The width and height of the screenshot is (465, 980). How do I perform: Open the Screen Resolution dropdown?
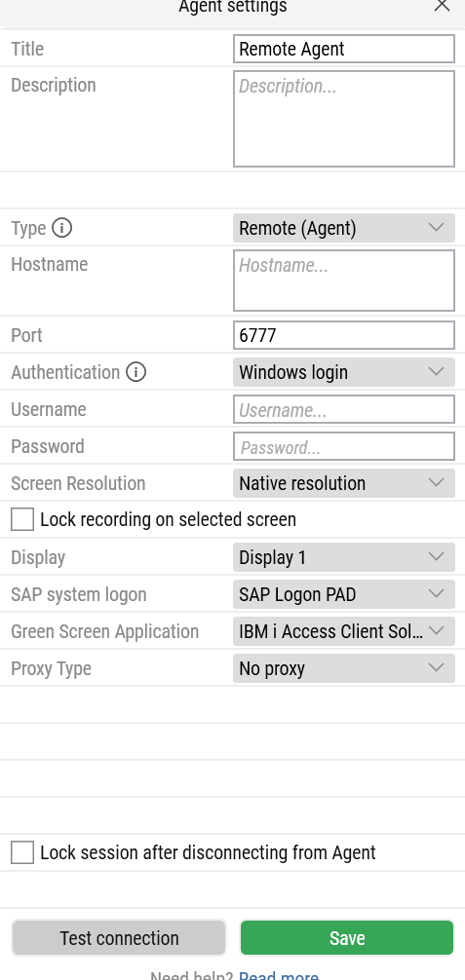(x=343, y=484)
